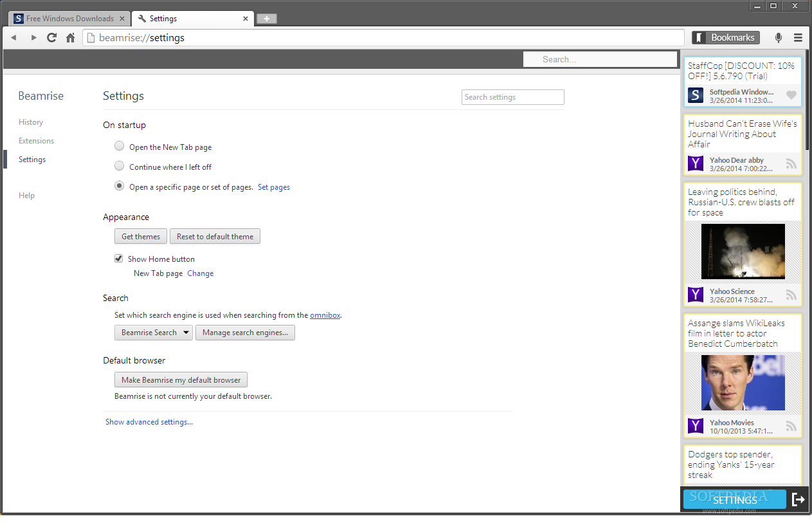Open the Beamrise Search dropdown

point(154,333)
